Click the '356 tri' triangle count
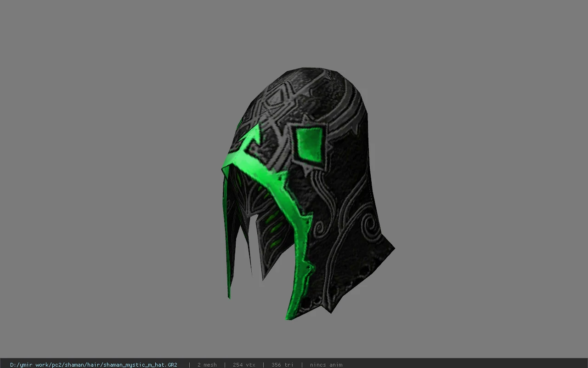The image size is (588, 368). [282, 365]
